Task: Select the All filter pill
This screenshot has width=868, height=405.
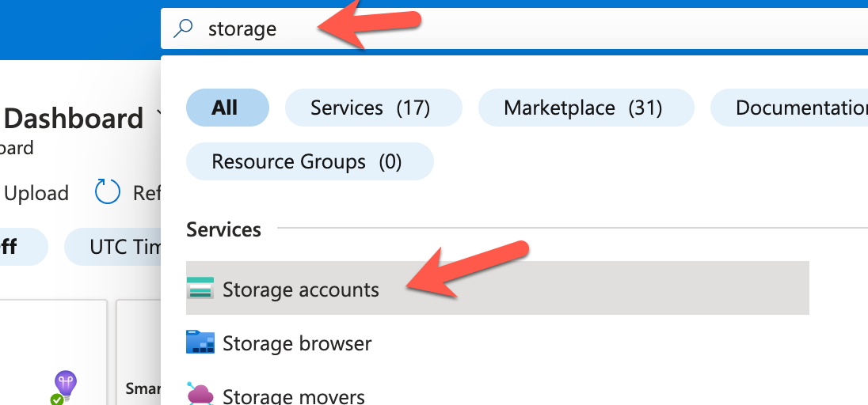Action: click(227, 108)
